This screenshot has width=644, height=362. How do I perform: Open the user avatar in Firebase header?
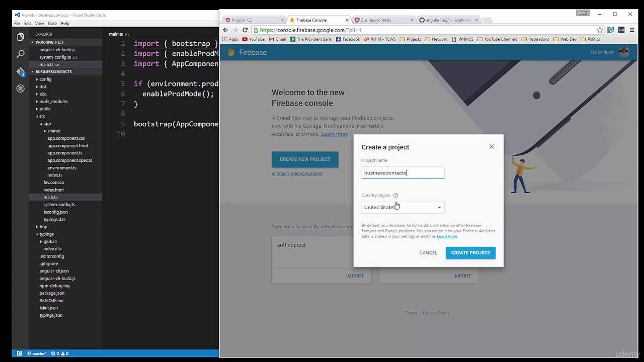624,52
